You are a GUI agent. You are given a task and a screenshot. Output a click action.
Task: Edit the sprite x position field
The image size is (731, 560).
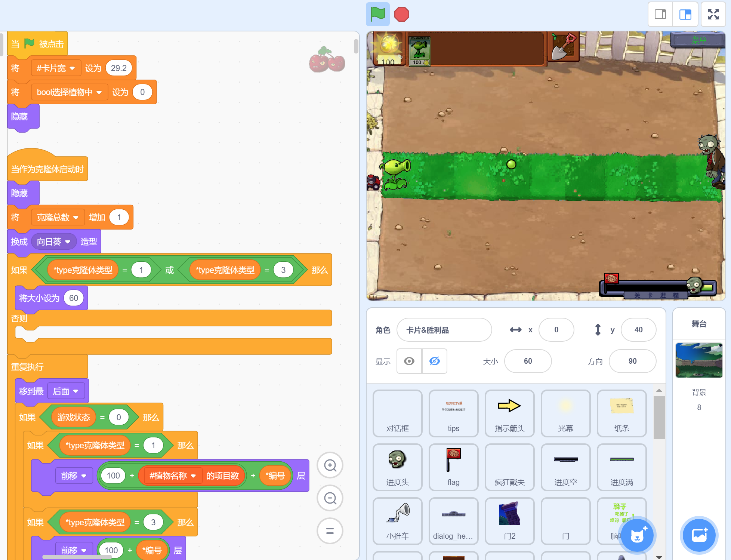point(556,330)
